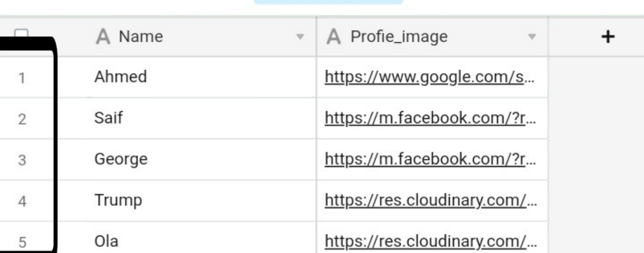Select the Trump name cell

[x=201, y=201]
